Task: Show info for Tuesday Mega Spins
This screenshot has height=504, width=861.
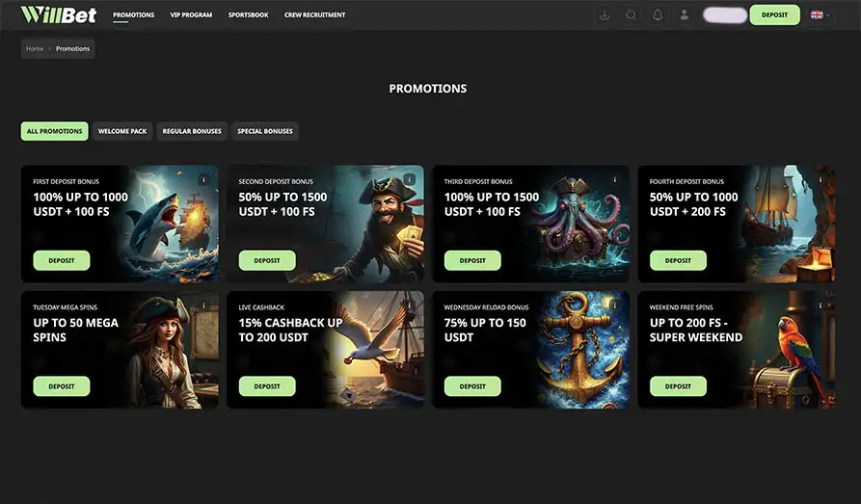Action: pyautogui.click(x=203, y=305)
